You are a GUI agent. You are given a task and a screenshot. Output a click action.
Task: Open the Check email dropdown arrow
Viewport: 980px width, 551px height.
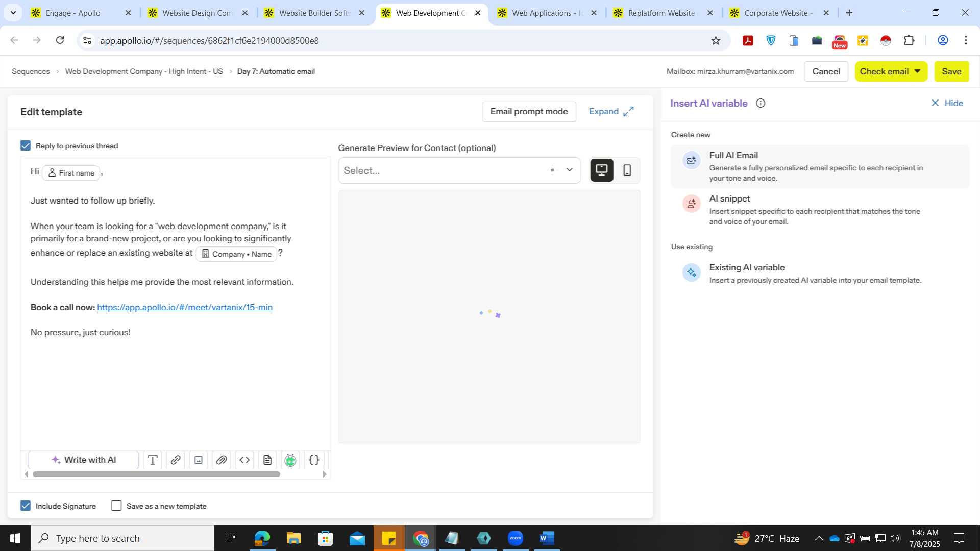[917, 71]
